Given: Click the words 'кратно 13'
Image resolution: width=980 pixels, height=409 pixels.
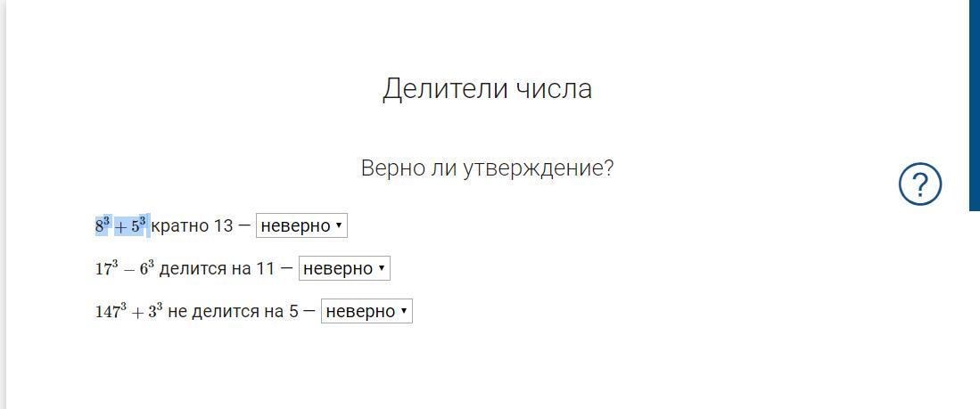Looking at the screenshot, I should (x=192, y=226).
